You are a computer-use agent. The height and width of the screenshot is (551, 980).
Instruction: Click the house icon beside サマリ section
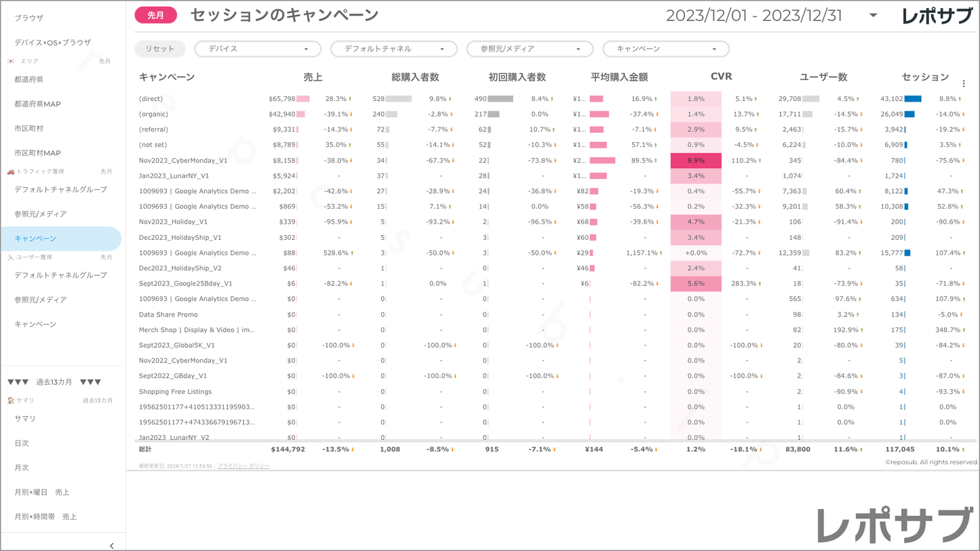pos(10,401)
